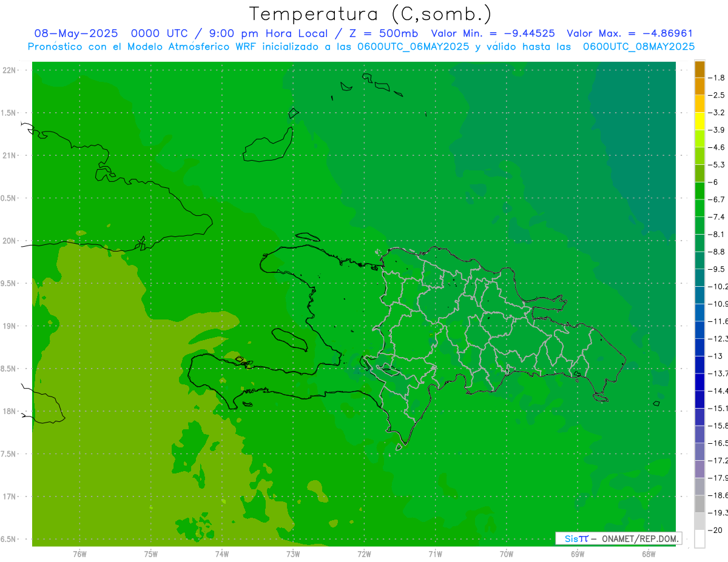Click 'Valor Min. = -9.44525' value
Image resolution: width=728 pixels, height=562 pixels.
[x=492, y=33]
